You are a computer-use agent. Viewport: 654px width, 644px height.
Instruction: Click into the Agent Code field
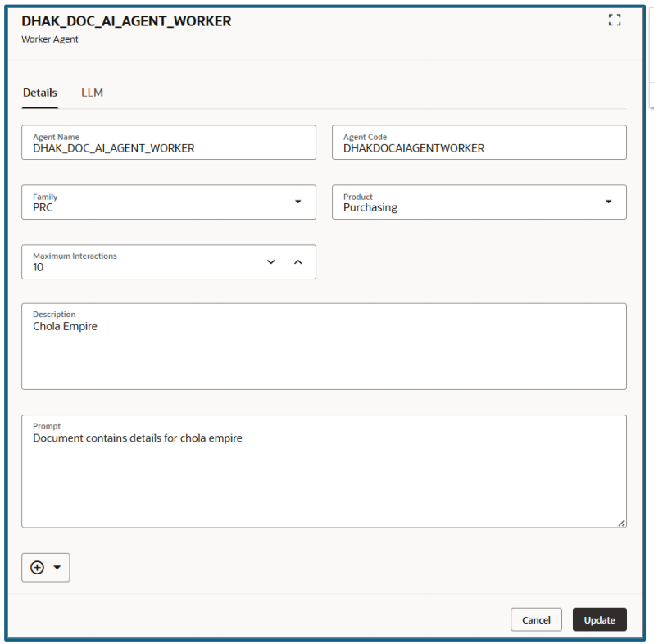point(479,148)
